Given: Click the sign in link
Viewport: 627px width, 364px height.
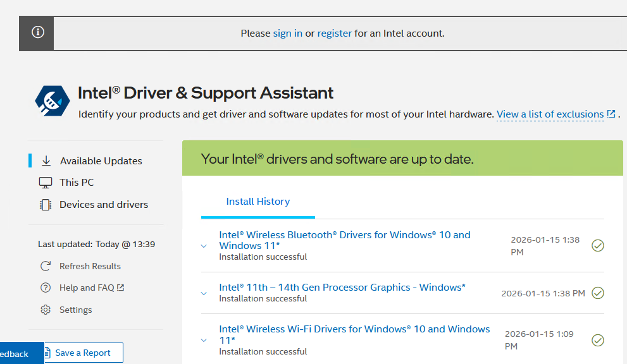Looking at the screenshot, I should pyautogui.click(x=288, y=33).
